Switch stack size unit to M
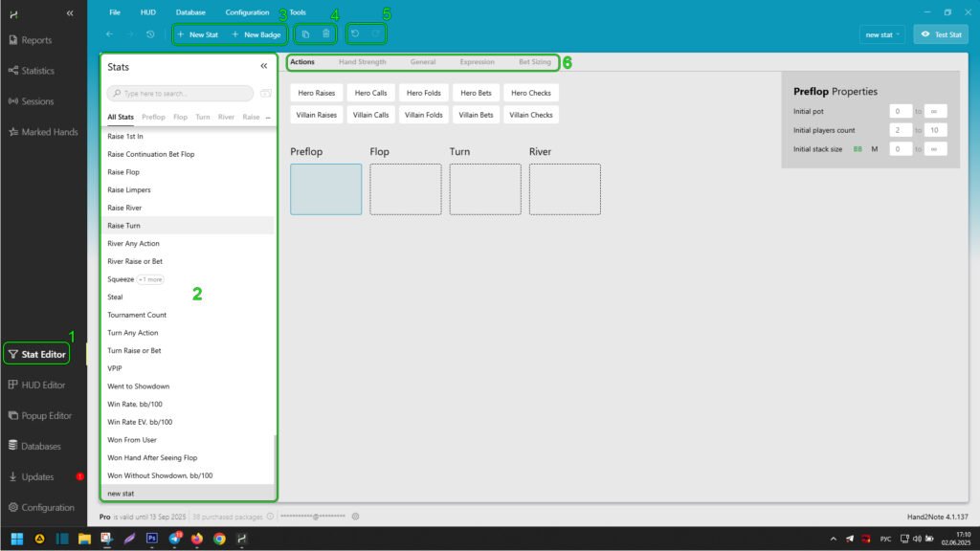Screen dimensions: 980x551 pyautogui.click(x=874, y=149)
